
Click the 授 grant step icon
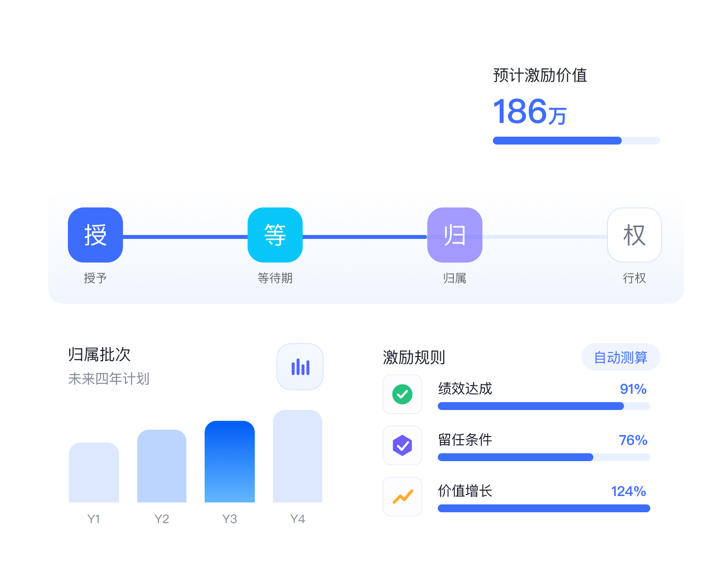click(95, 235)
